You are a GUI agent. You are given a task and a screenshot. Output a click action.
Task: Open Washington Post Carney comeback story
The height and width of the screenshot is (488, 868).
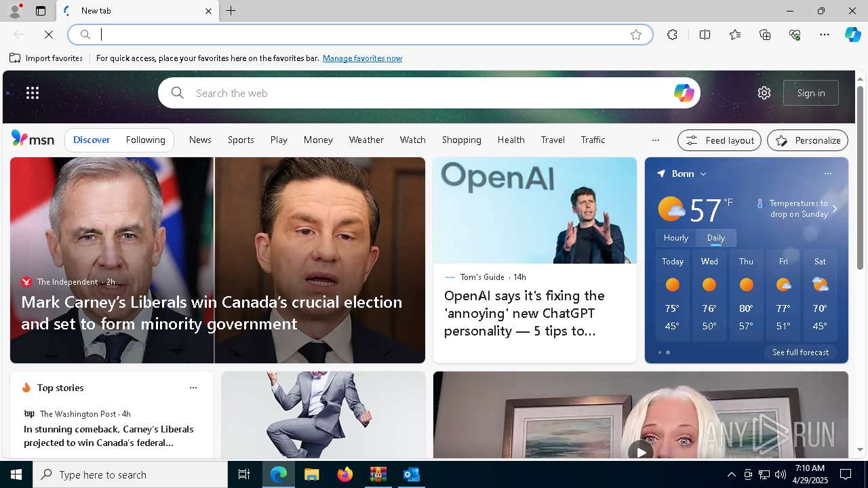(108, 436)
